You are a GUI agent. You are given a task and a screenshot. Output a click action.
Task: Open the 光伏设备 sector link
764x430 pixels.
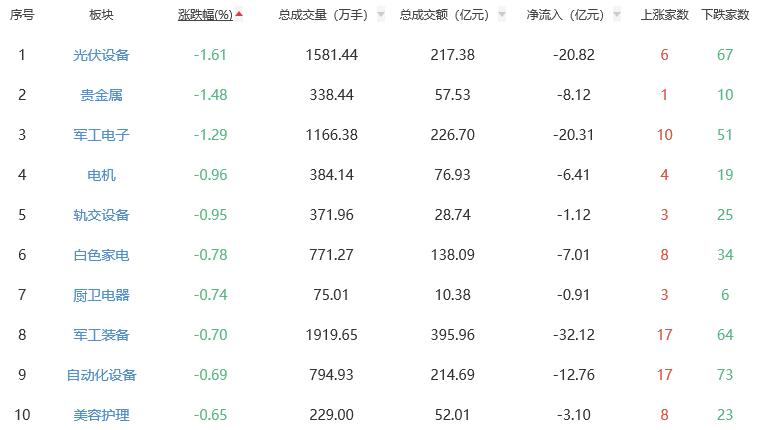pyautogui.click(x=101, y=55)
